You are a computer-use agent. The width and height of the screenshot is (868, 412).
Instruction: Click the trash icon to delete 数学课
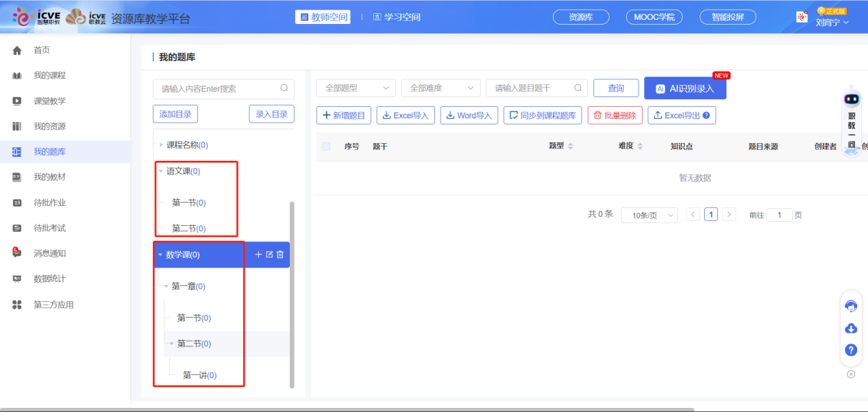pos(280,255)
